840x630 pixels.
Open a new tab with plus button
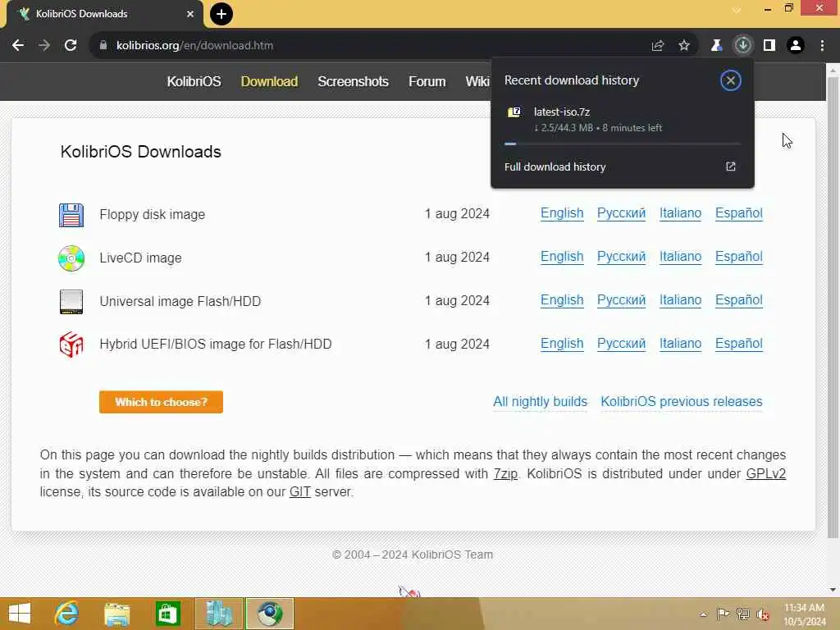click(221, 14)
